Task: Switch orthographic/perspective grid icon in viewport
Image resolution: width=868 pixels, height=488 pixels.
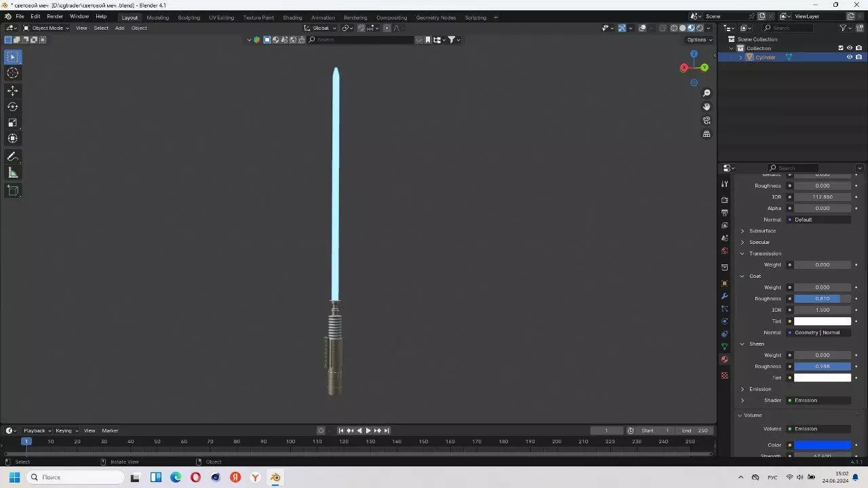Action: pos(707,134)
